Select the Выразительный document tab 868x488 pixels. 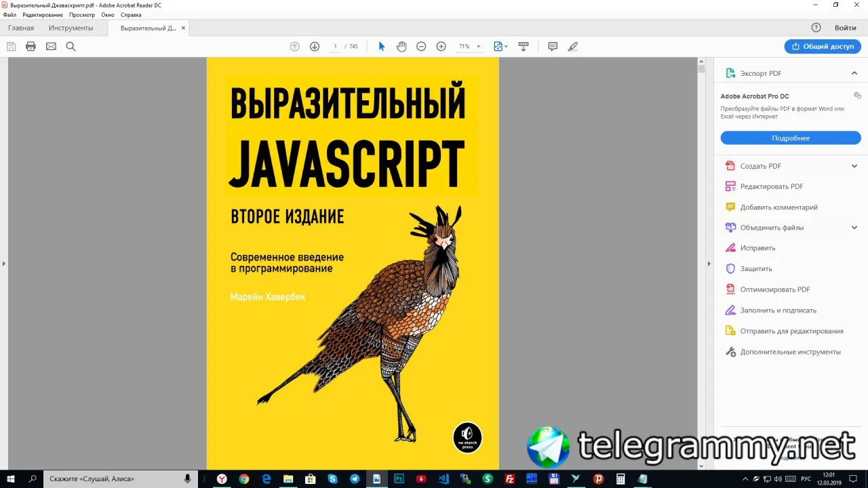148,28
